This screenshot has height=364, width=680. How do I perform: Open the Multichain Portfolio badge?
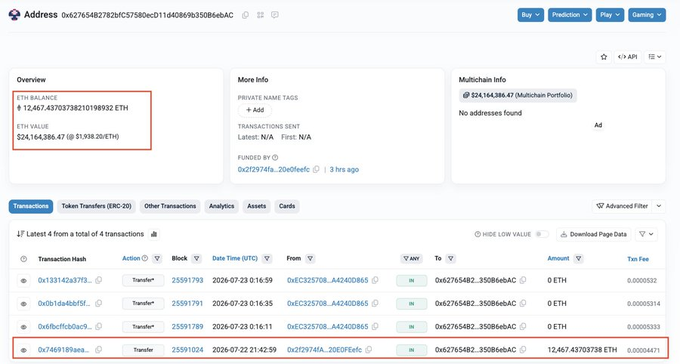(x=518, y=95)
